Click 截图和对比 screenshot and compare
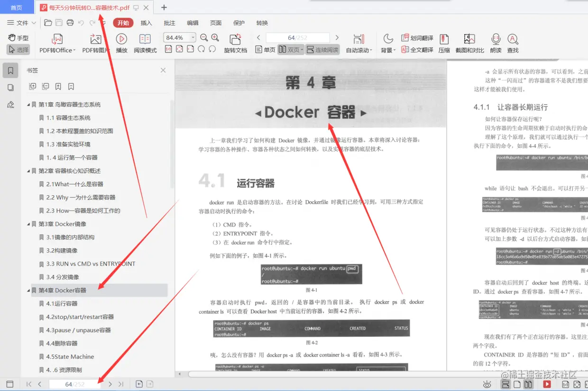 (469, 44)
